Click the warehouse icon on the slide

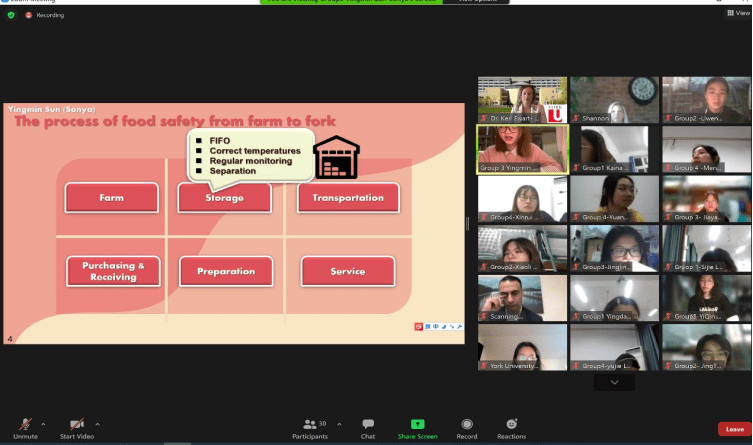point(336,158)
